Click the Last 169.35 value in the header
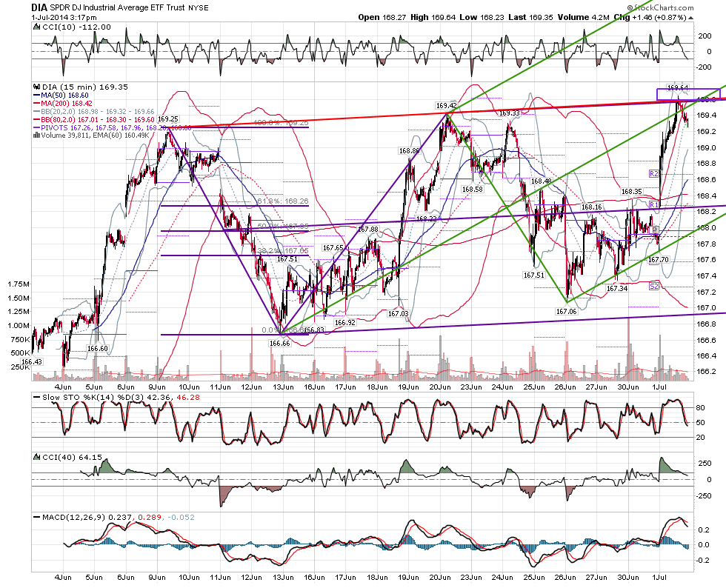 (530, 17)
